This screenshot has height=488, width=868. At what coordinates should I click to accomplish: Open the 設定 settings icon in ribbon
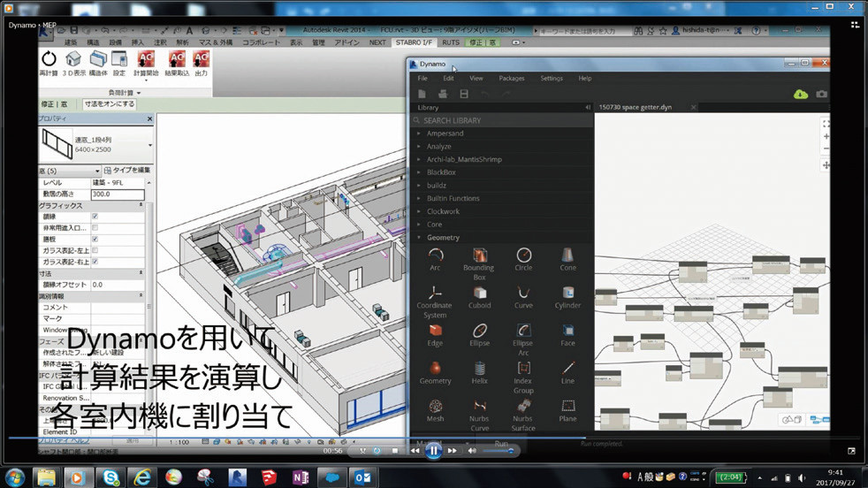click(119, 58)
